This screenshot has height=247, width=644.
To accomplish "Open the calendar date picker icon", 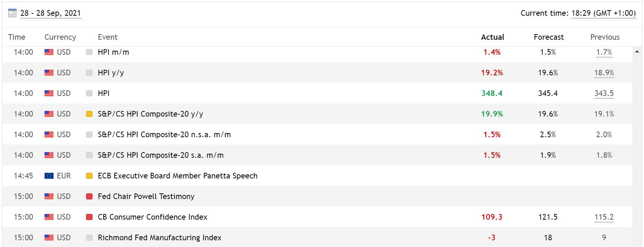I will (x=12, y=13).
